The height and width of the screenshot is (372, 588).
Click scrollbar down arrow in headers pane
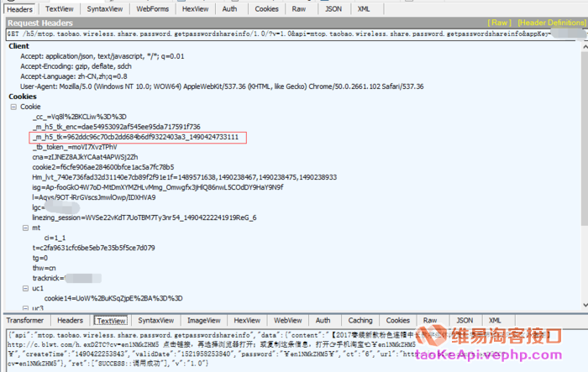pyautogui.click(x=585, y=305)
